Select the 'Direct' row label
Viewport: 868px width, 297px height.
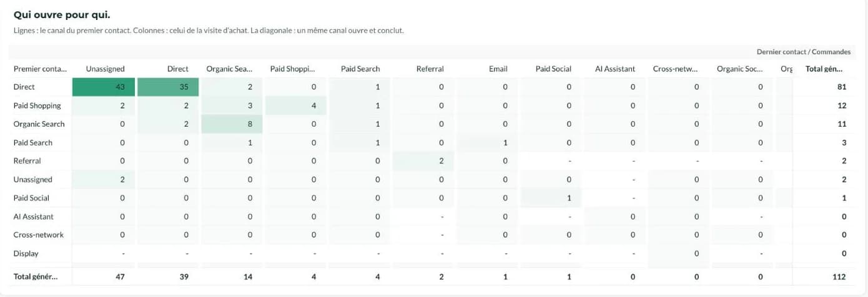pyautogui.click(x=24, y=87)
